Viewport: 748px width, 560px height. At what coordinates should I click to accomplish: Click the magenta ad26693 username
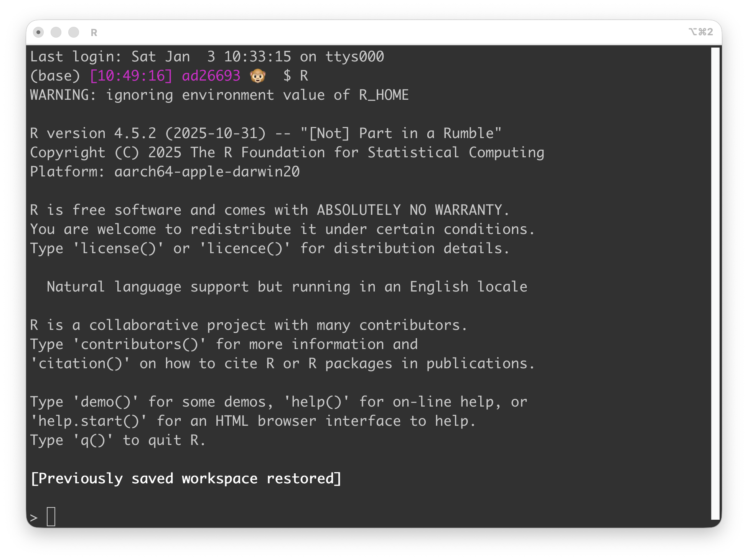[211, 76]
